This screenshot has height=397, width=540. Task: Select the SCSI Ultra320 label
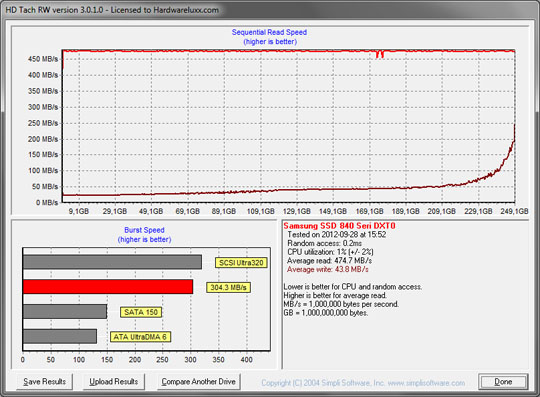click(x=241, y=263)
